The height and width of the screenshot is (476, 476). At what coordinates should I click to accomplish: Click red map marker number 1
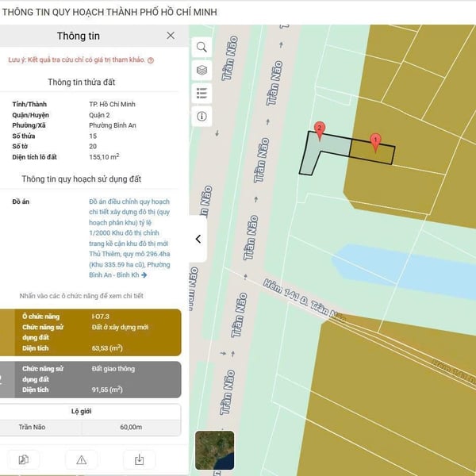(376, 140)
